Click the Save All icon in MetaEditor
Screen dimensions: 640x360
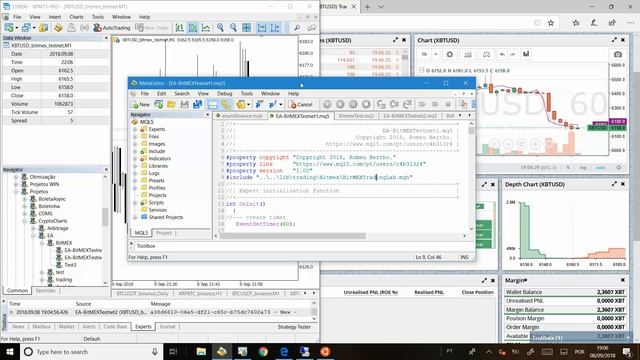[x=198, y=104]
